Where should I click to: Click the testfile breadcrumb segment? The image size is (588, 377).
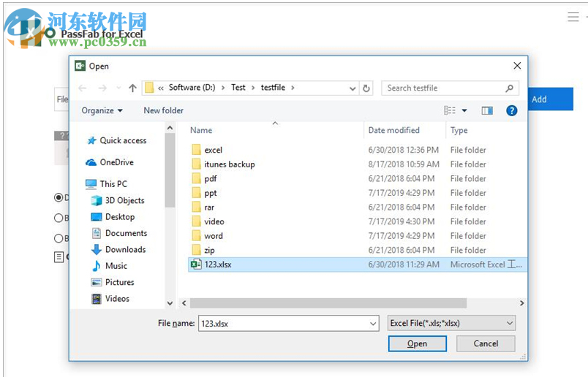[273, 88]
